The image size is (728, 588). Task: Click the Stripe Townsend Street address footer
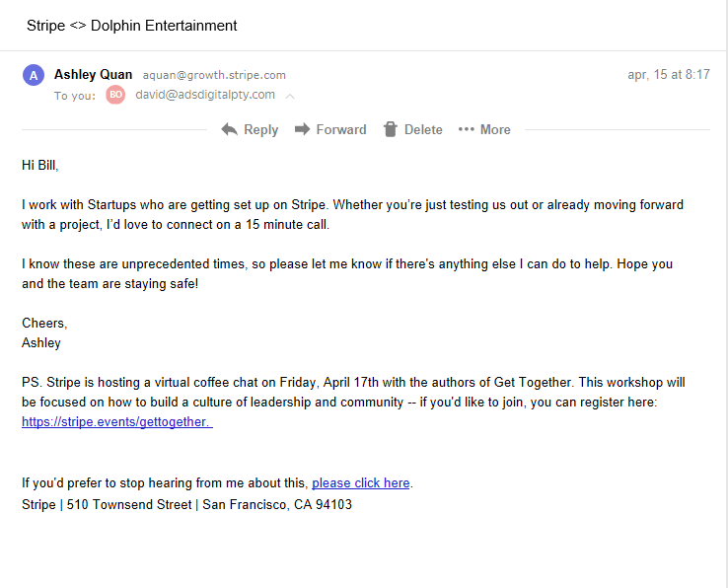click(x=186, y=504)
